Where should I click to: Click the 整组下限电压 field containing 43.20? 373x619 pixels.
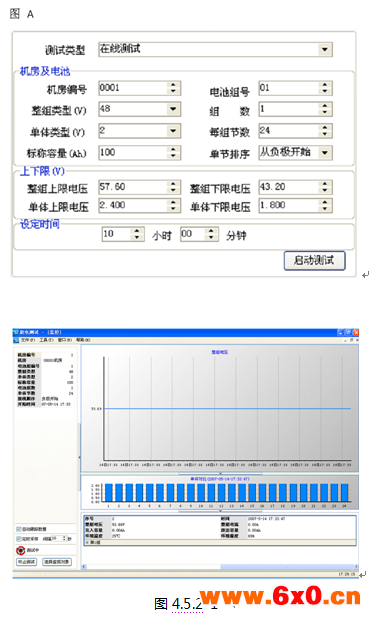pyautogui.click(x=296, y=187)
